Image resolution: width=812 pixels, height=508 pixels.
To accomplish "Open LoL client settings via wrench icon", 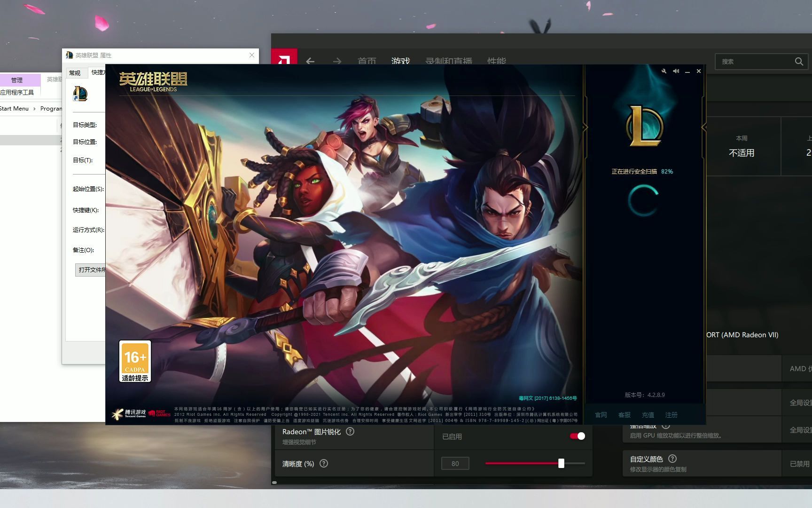I will [x=664, y=71].
